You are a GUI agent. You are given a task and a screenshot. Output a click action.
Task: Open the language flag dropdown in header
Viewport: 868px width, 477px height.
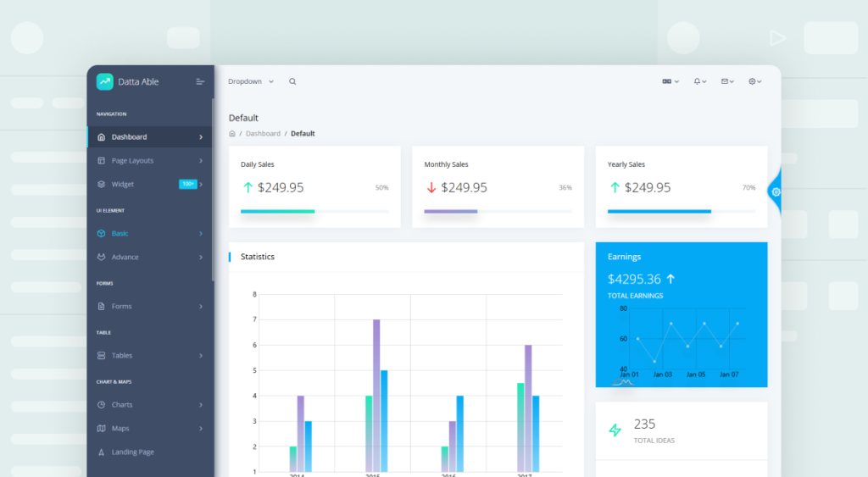(x=670, y=81)
